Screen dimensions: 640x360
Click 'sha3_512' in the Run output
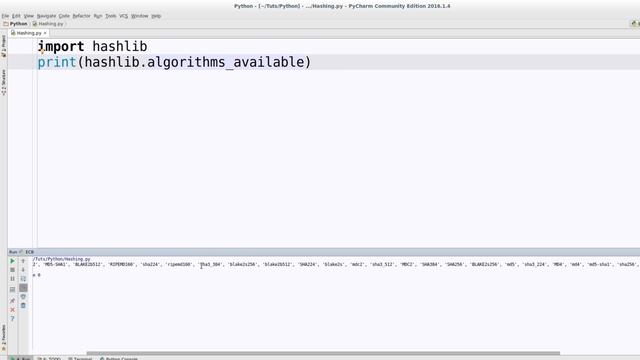[x=382, y=264]
